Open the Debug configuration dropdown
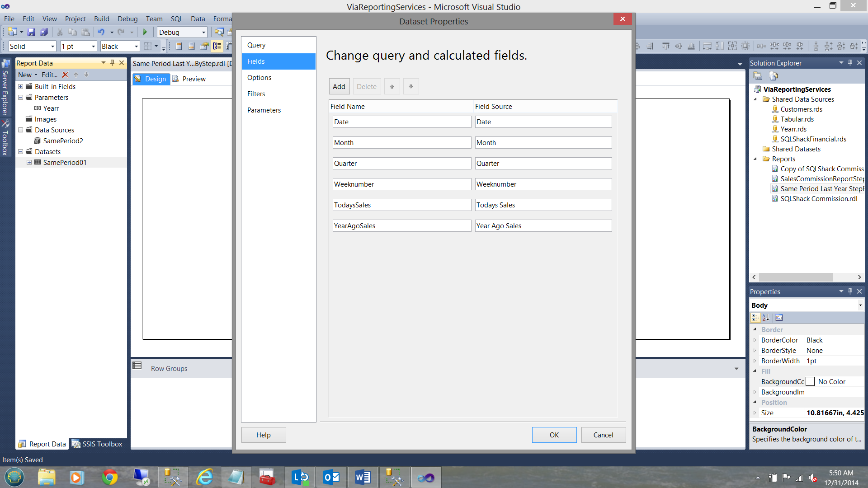Image resolution: width=868 pixels, height=488 pixels. pos(203,32)
